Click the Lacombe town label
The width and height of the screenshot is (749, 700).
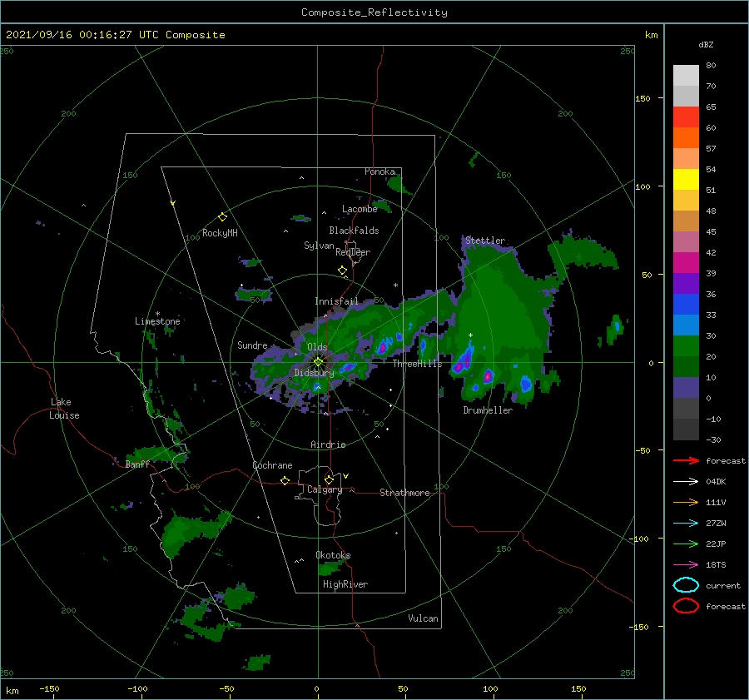point(360,209)
